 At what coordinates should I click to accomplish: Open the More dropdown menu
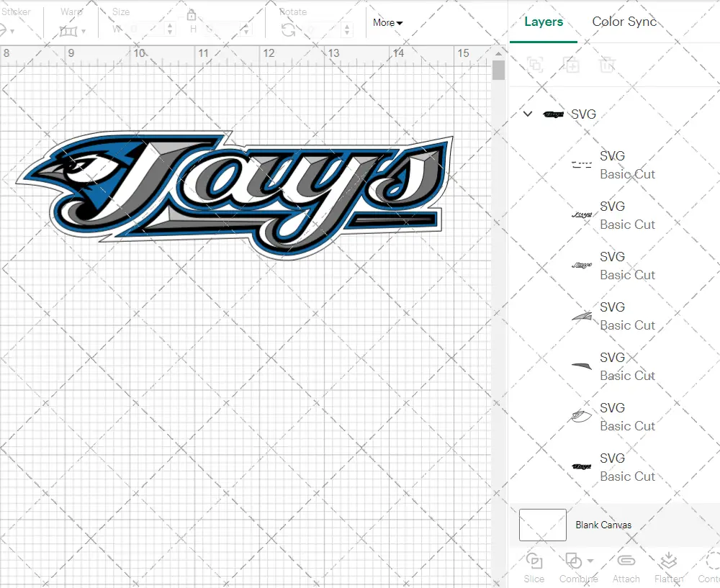coord(387,23)
